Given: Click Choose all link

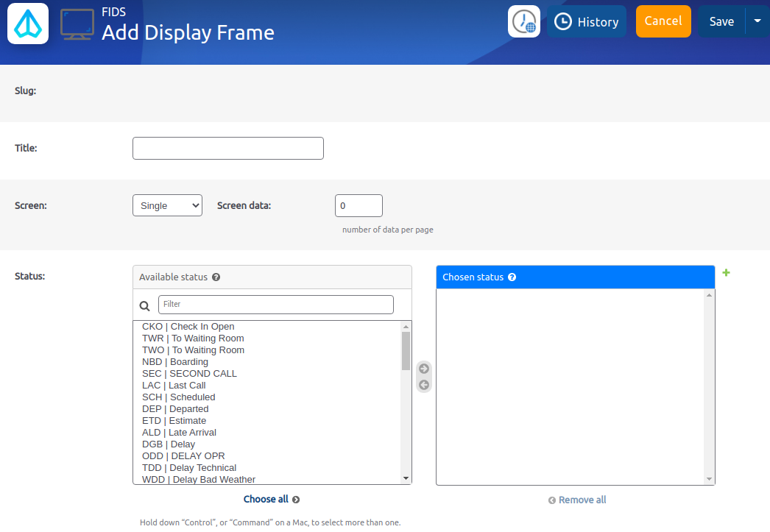Looking at the screenshot, I should [x=271, y=499].
